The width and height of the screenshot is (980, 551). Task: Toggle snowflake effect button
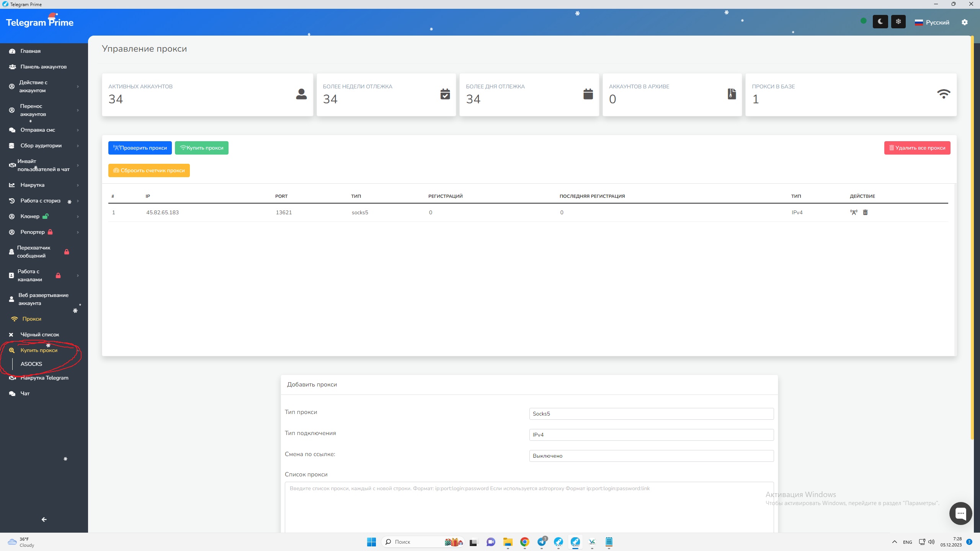[x=898, y=22]
